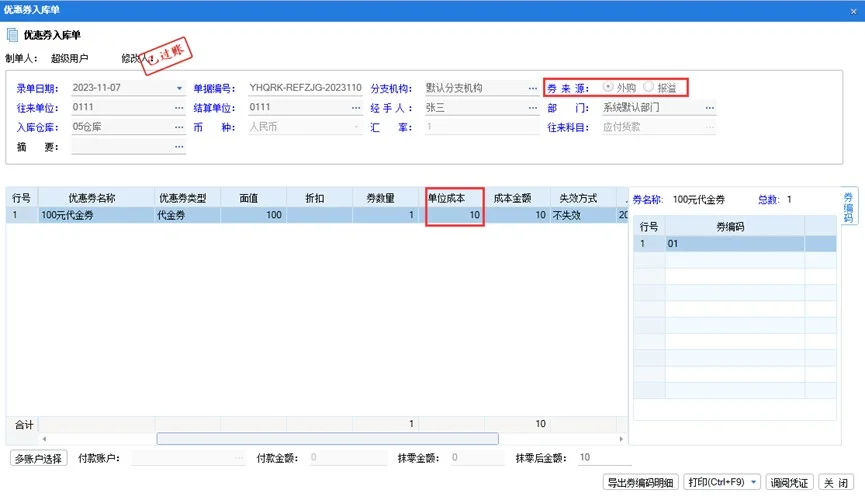Open the 打印(Ctrl+F9) dropdown arrow
This screenshot has height=500, width=865.
pos(754,482)
